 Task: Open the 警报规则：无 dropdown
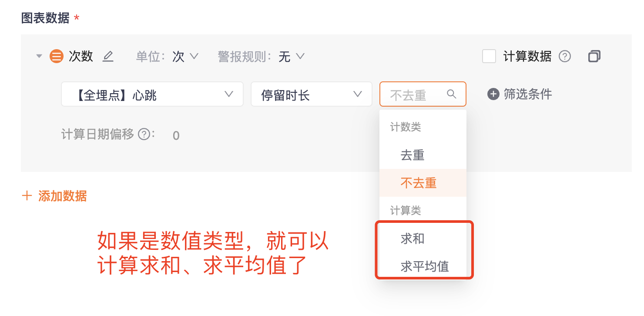pos(261,57)
